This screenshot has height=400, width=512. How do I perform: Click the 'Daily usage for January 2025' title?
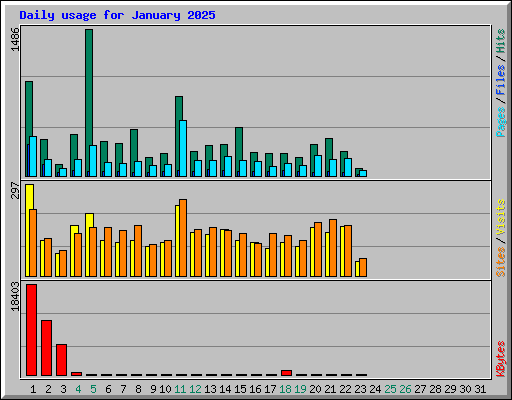pos(117,15)
